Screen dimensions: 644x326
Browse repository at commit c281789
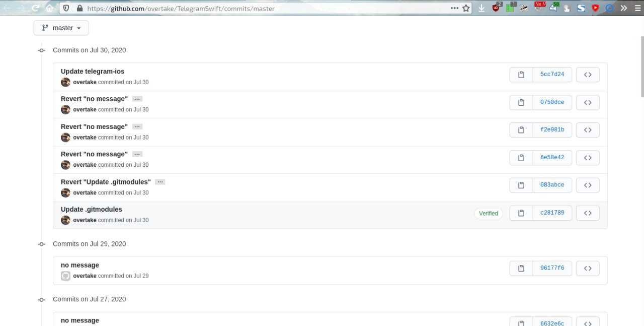(x=588, y=213)
